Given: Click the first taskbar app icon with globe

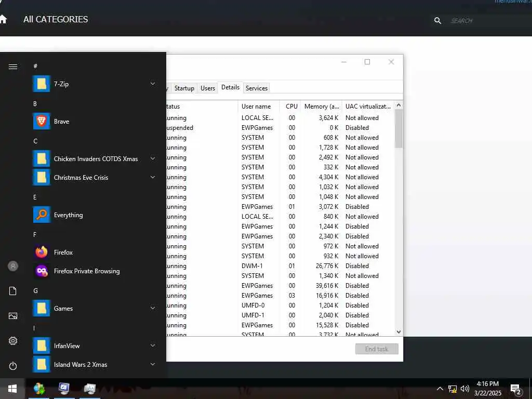Looking at the screenshot, I should coord(39,389).
